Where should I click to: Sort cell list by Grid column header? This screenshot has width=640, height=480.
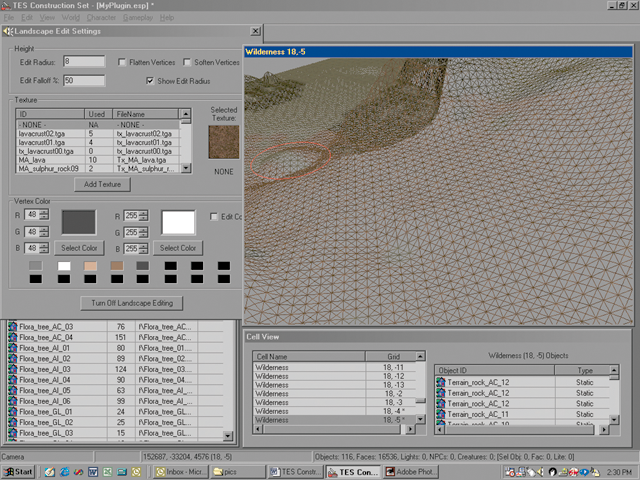(x=393, y=356)
